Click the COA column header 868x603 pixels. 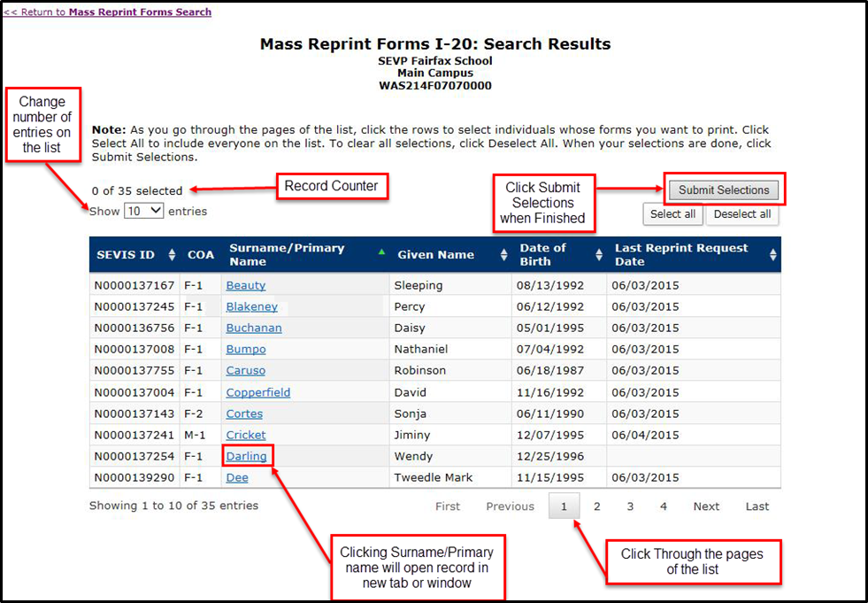[200, 255]
